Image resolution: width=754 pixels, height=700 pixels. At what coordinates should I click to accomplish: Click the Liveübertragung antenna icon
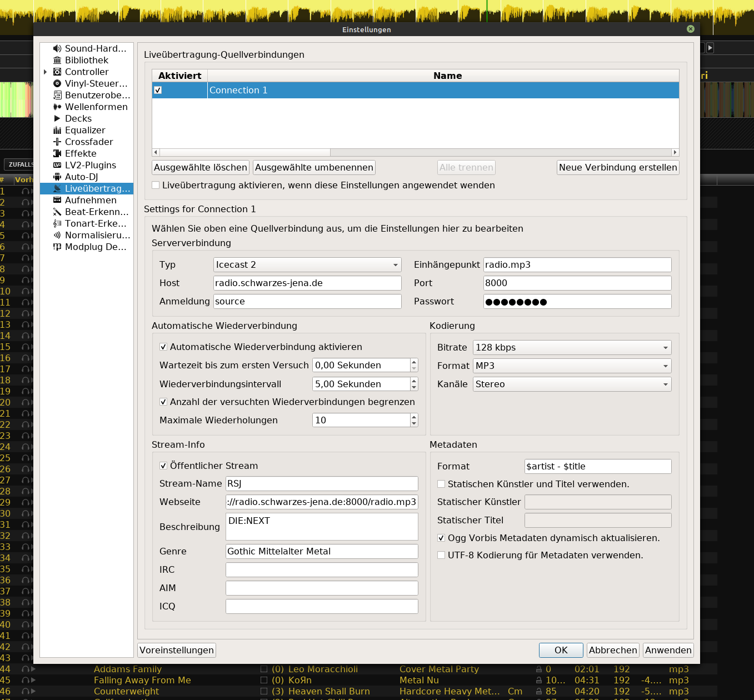tap(57, 188)
